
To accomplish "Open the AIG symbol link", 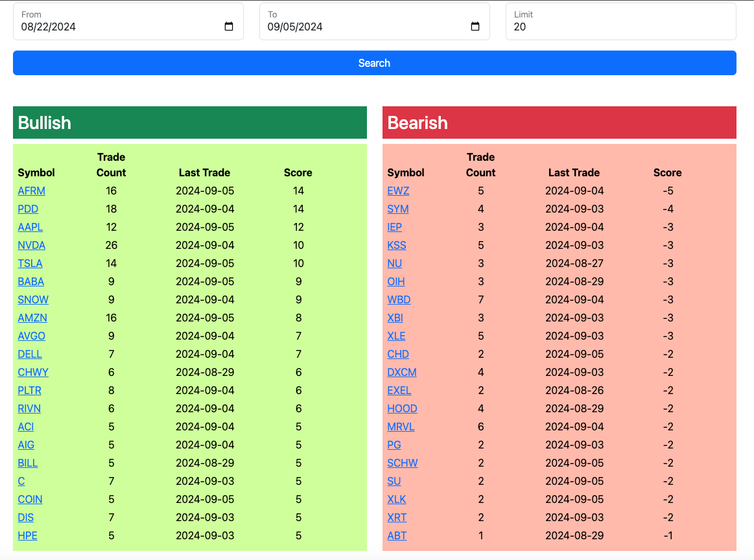I will [26, 445].
